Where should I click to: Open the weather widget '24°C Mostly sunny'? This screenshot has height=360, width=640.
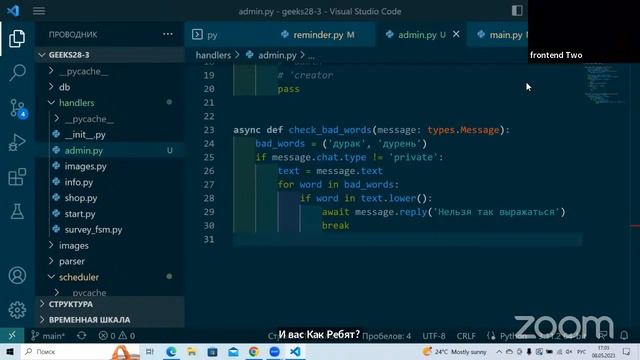coord(455,351)
